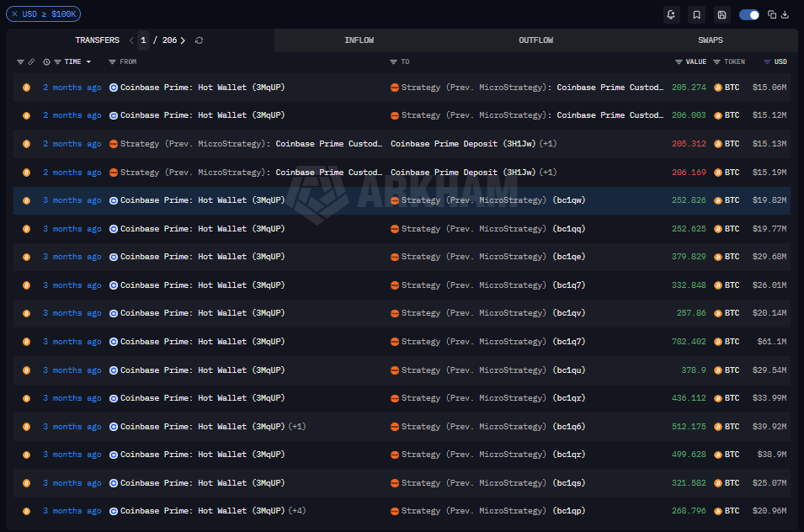Create an alert with the bell icon

(x=671, y=14)
